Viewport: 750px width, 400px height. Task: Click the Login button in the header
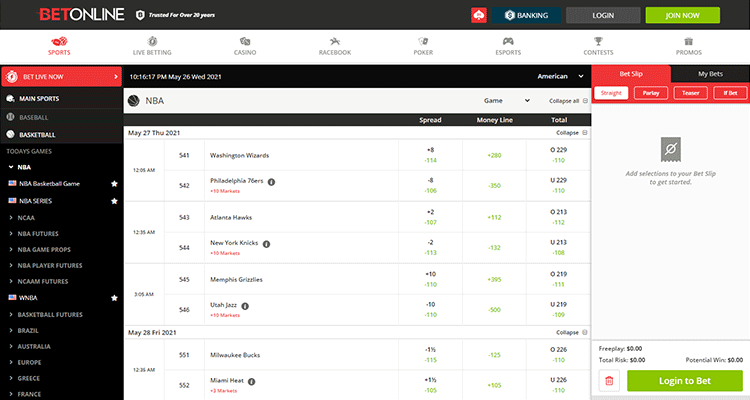click(603, 15)
